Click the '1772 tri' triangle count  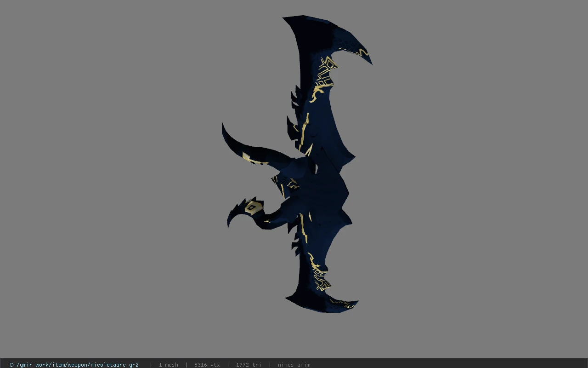[x=249, y=365]
